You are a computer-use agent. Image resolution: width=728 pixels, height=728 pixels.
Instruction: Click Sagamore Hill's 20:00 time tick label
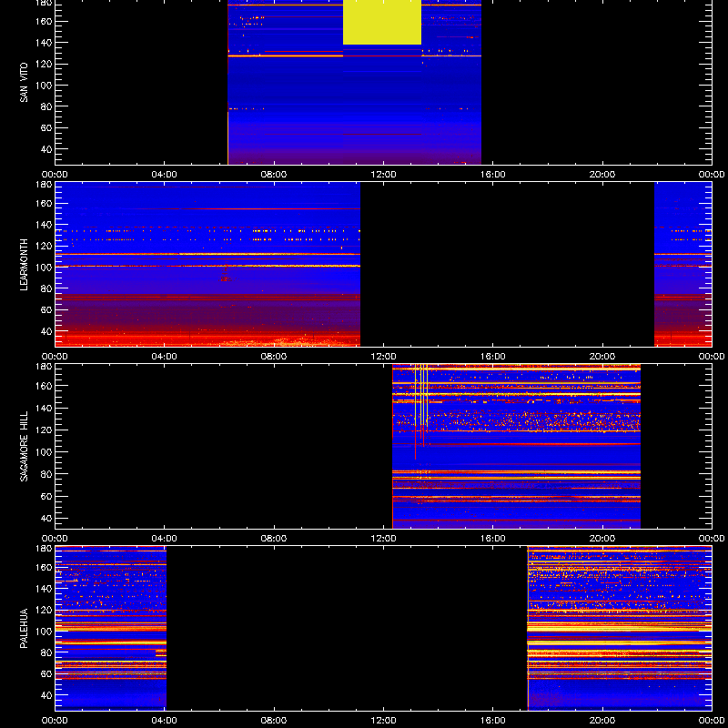tap(602, 539)
